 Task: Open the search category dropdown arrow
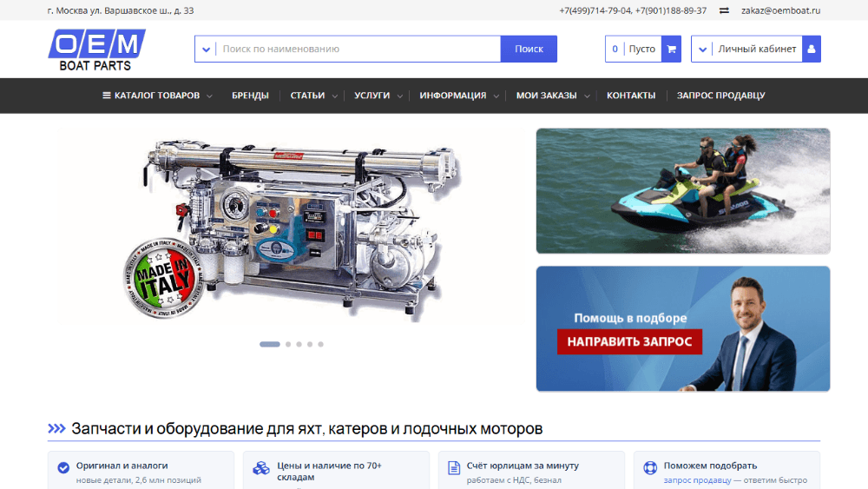[x=206, y=50]
